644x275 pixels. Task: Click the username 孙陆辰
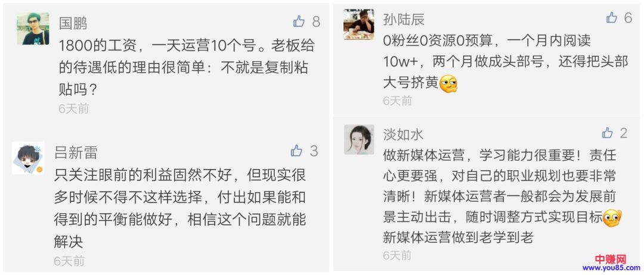click(x=404, y=19)
